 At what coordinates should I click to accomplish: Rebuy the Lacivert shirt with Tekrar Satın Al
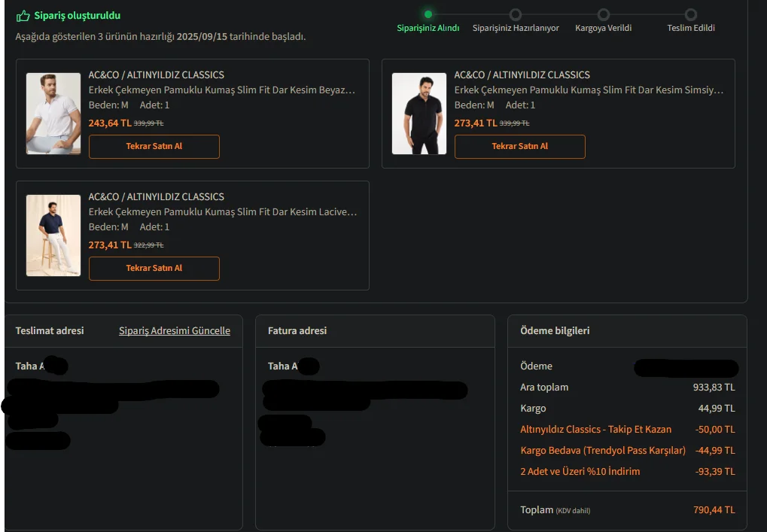(154, 268)
